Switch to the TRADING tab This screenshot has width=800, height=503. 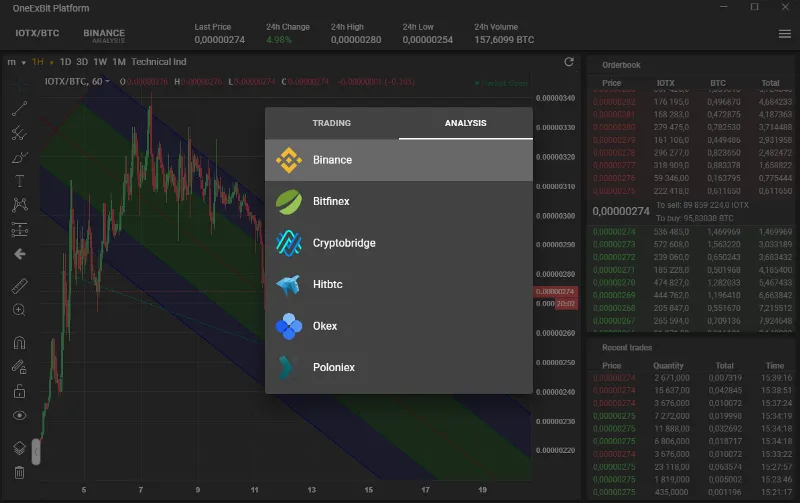click(332, 123)
